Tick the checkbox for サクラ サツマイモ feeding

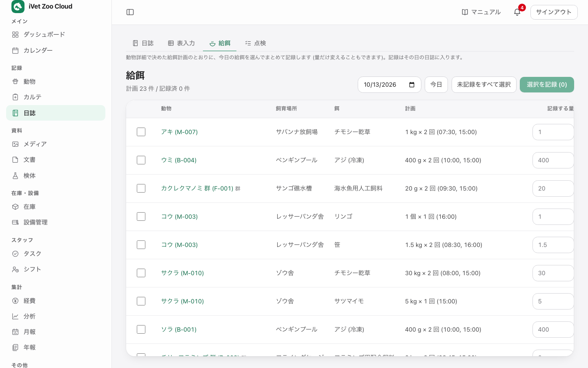pos(141,301)
